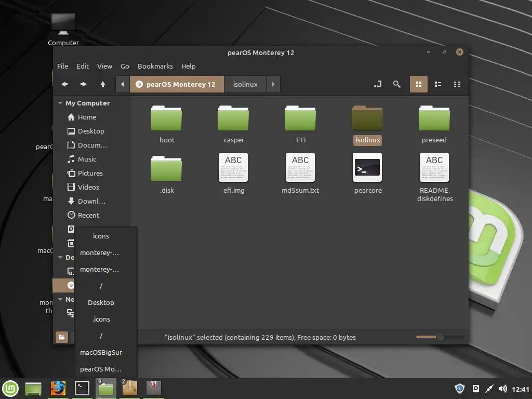Image resolution: width=532 pixels, height=399 pixels.
Task: Switch to the macOSBigSur window
Action: point(101,353)
